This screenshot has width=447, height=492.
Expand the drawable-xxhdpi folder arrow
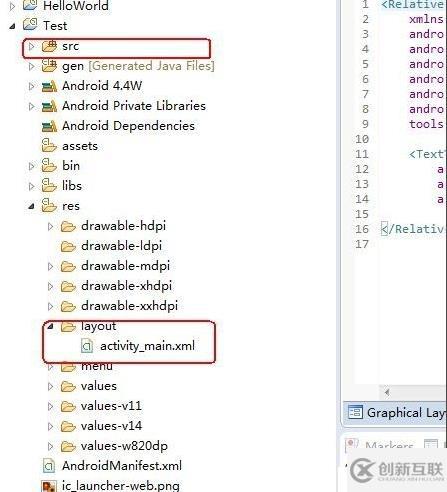(50, 306)
